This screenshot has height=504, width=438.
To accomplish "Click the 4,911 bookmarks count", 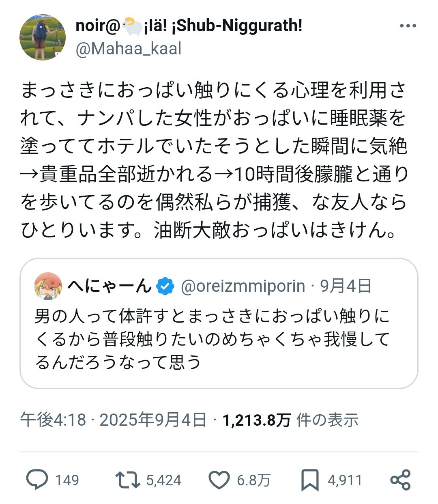I will click(345, 480).
